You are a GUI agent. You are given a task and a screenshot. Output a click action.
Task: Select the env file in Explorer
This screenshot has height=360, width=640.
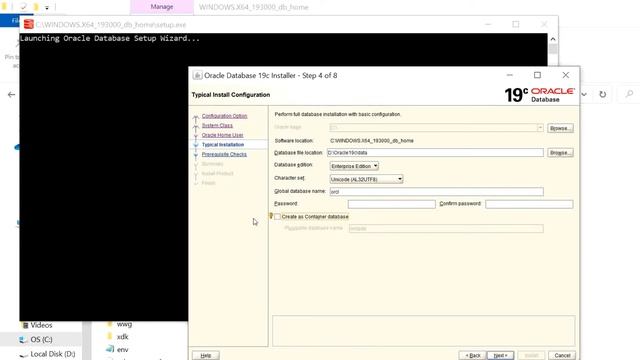pos(122,349)
